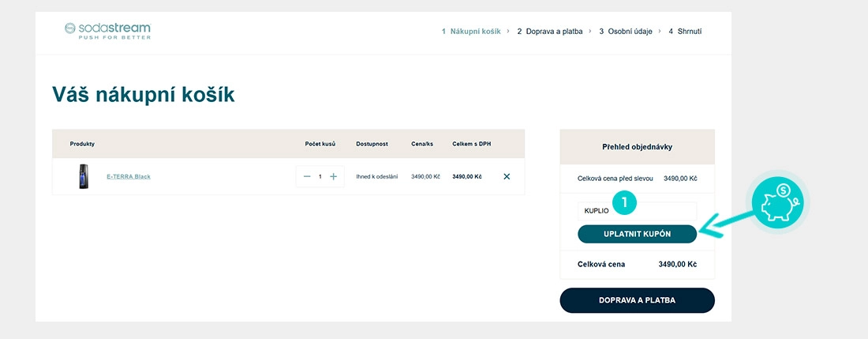Click the chevron after Doprava a platba

click(x=590, y=32)
